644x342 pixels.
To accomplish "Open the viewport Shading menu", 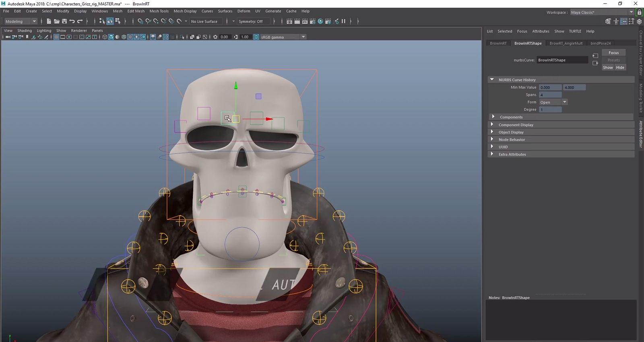I will pyautogui.click(x=25, y=31).
